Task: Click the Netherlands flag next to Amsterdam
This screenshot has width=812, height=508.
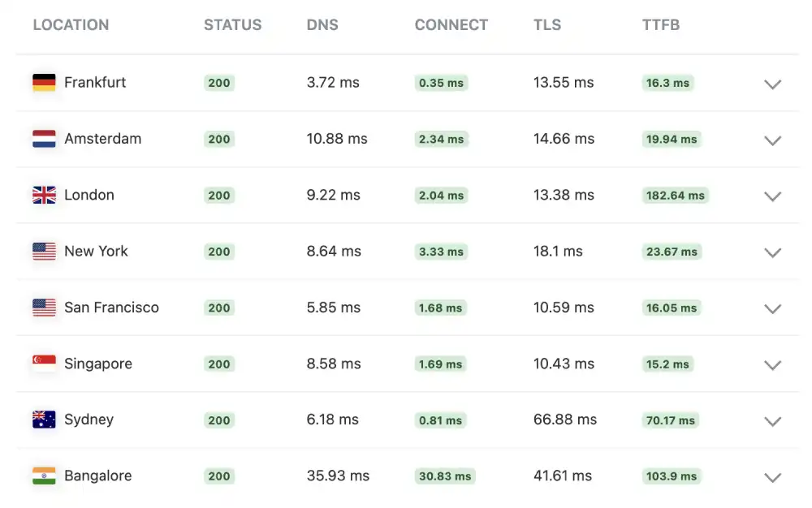Action: pos(44,139)
